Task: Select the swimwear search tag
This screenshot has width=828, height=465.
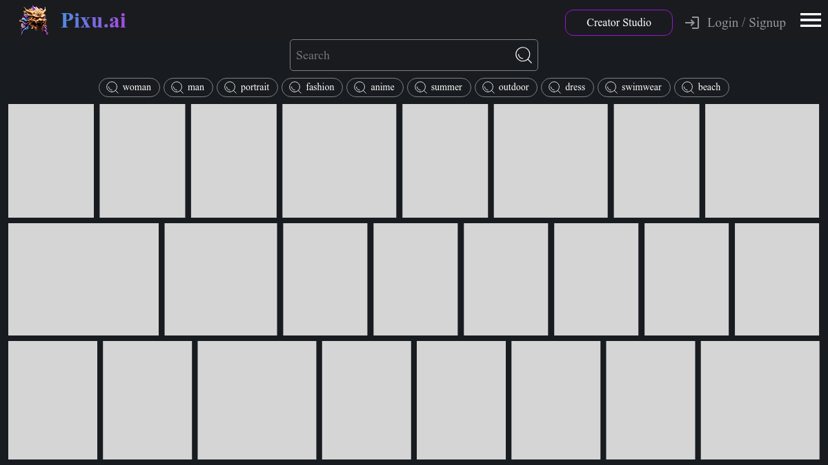Action: (x=634, y=87)
